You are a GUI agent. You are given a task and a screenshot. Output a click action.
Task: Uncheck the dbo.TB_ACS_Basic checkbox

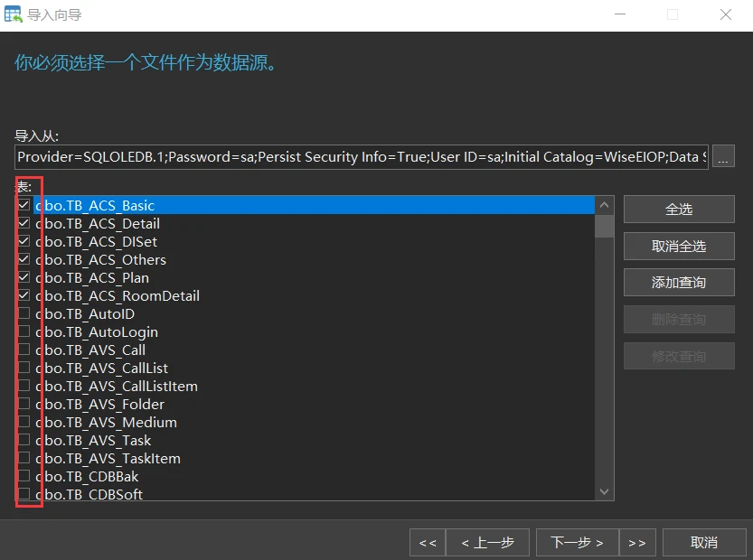24,205
